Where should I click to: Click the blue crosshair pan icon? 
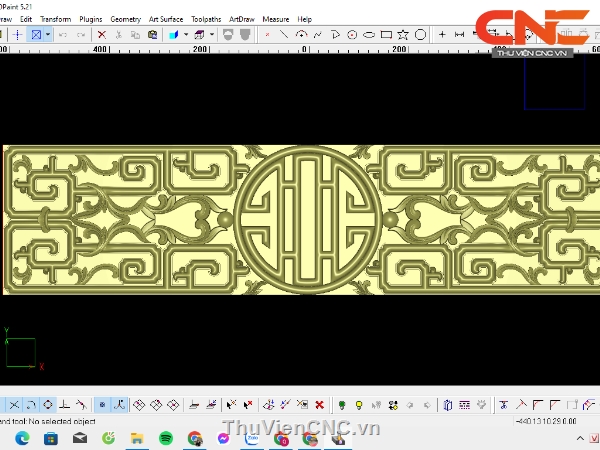[x=18, y=35]
